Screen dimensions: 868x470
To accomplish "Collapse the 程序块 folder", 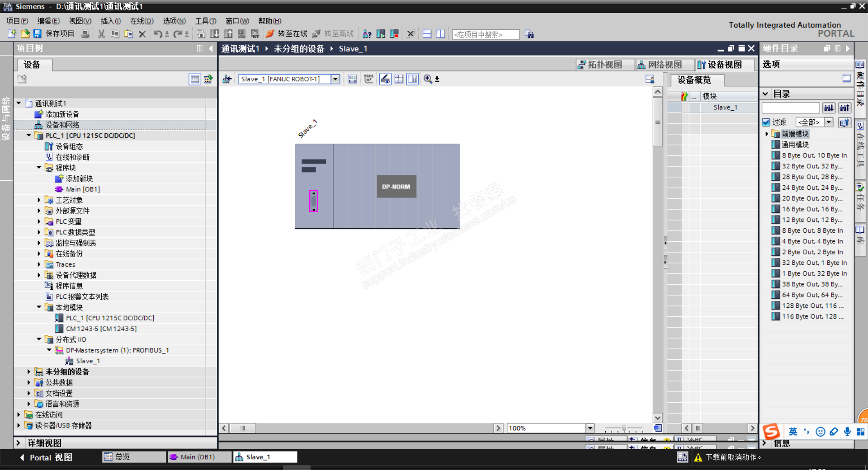I will 39,168.
